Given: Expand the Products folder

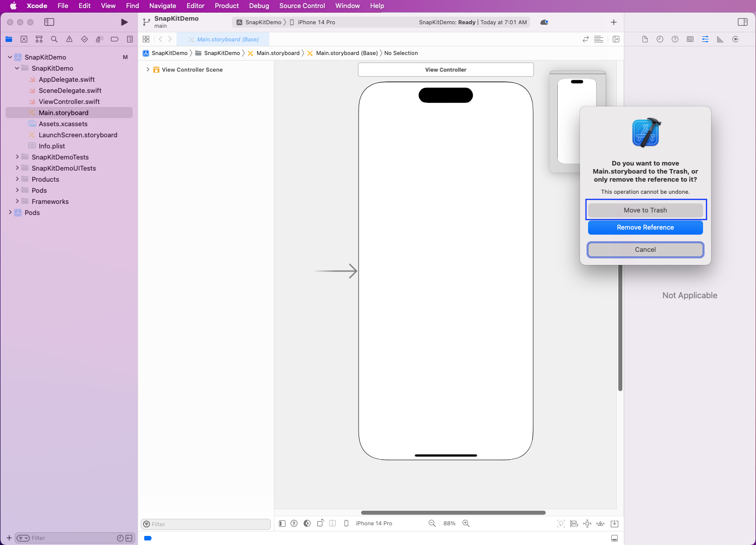Looking at the screenshot, I should click(x=17, y=179).
